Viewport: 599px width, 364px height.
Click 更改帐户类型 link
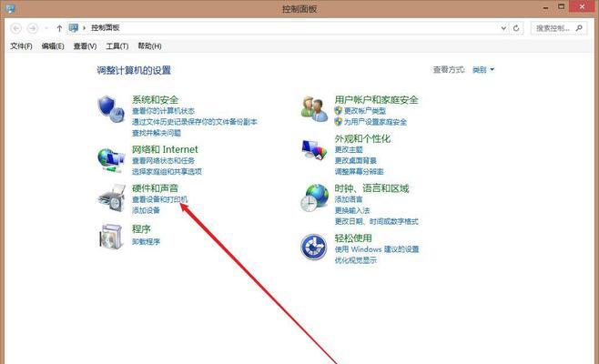click(365, 111)
